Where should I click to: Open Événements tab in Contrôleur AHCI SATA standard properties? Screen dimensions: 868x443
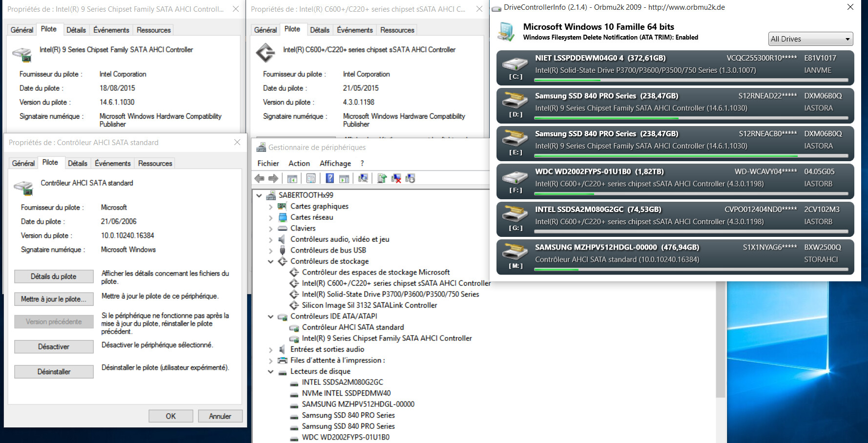pyautogui.click(x=113, y=163)
